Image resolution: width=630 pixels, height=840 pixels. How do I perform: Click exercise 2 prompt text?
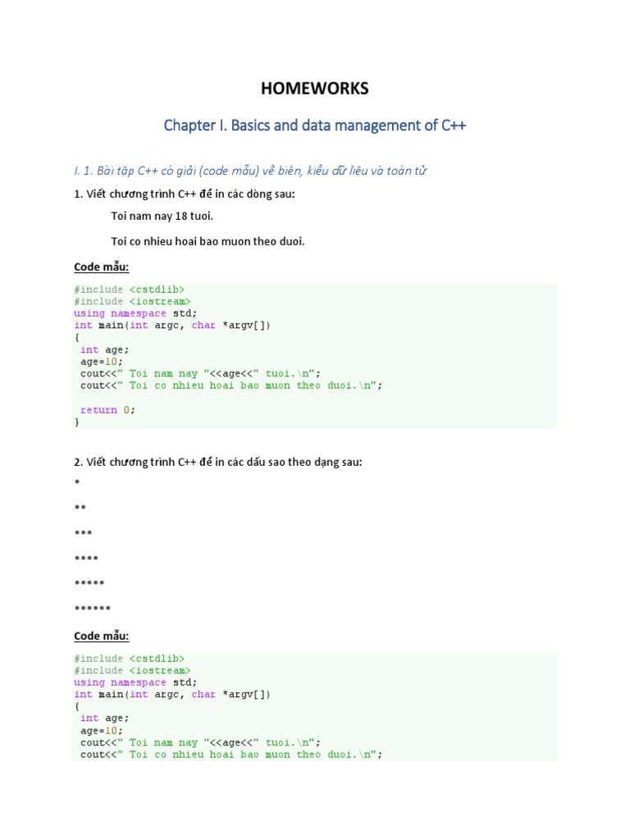[218, 462]
